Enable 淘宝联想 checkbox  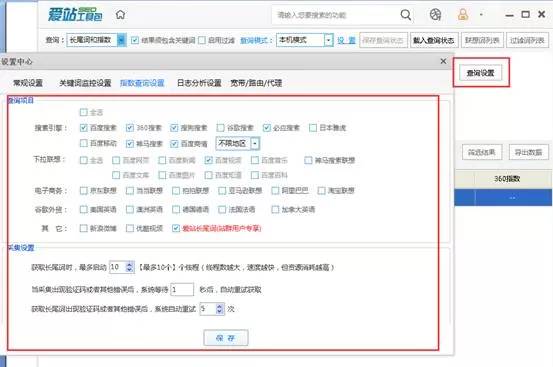[x=322, y=191]
